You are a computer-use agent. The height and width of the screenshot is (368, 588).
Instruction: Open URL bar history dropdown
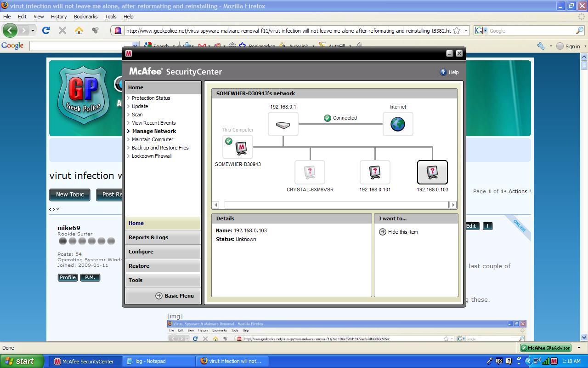point(466,30)
